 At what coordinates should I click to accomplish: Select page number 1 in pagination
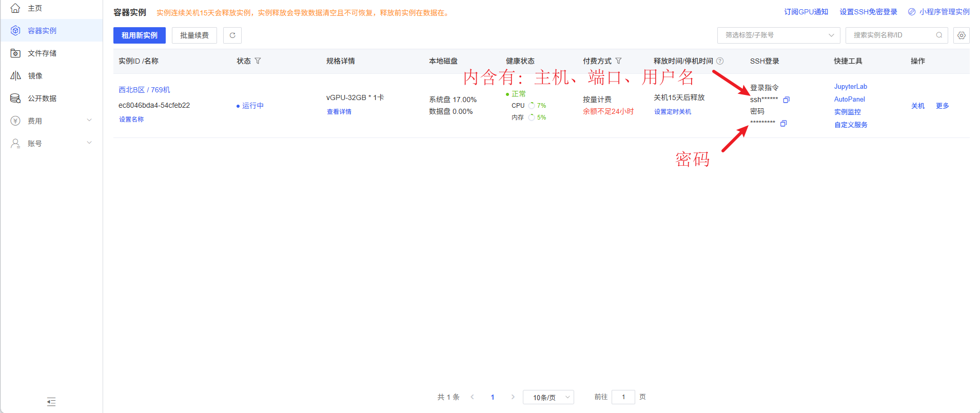click(493, 397)
